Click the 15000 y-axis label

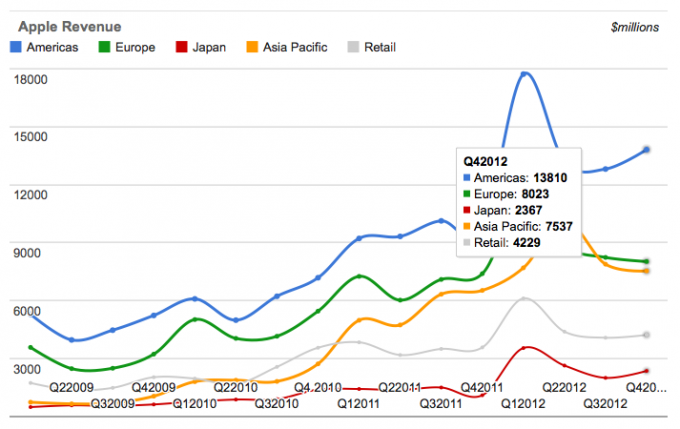pyautogui.click(x=30, y=137)
